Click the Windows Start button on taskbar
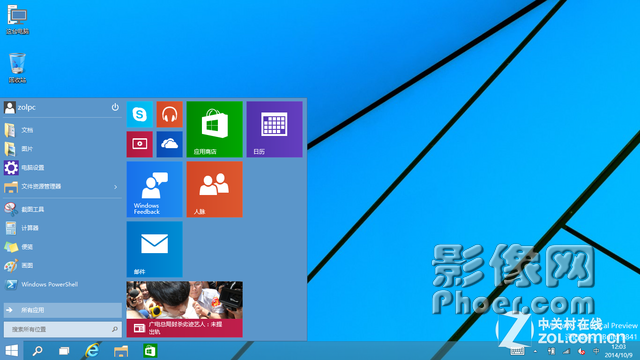640x360 pixels. (11, 351)
